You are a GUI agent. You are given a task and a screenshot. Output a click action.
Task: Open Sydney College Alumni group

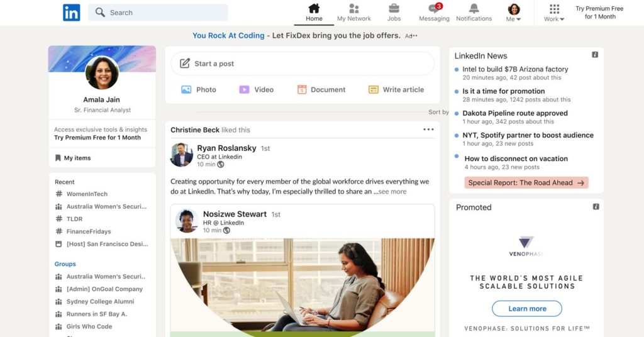coord(95,301)
